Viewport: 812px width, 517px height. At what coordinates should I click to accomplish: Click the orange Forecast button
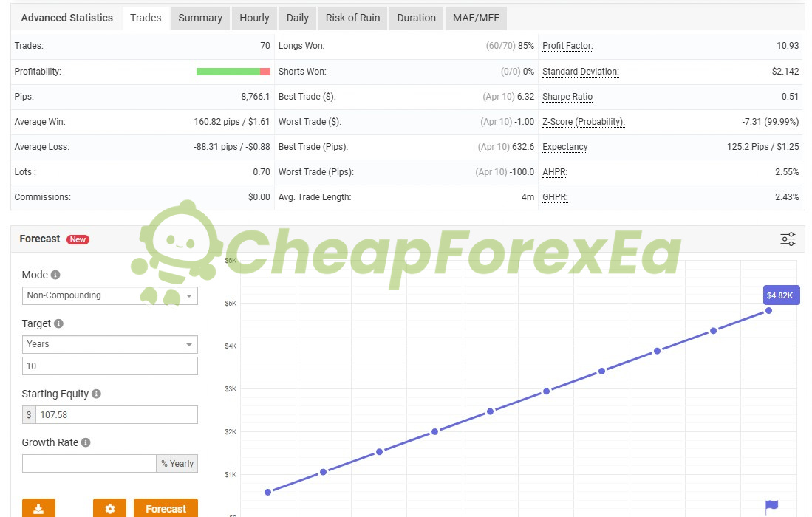(x=166, y=509)
